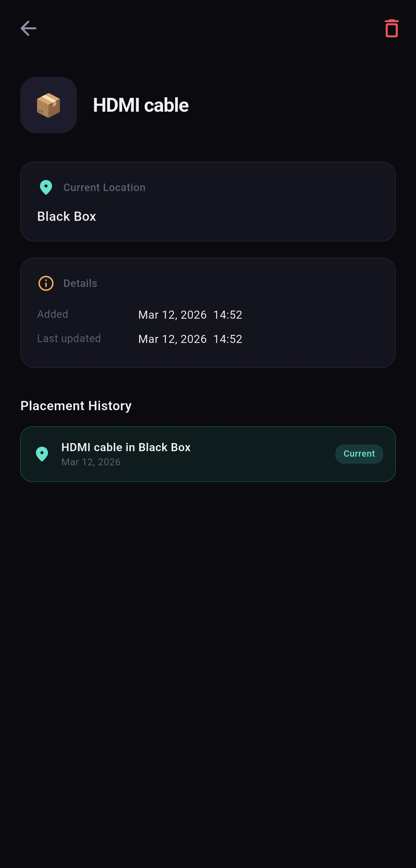Viewport: 416px width, 868px height.
Task: Click the Placement History heading
Action: [76, 406]
